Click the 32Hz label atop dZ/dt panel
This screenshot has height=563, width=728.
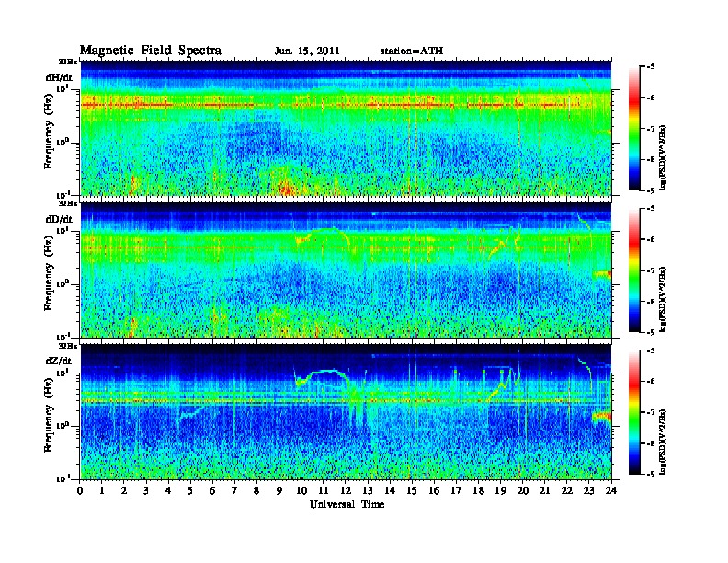68,346
